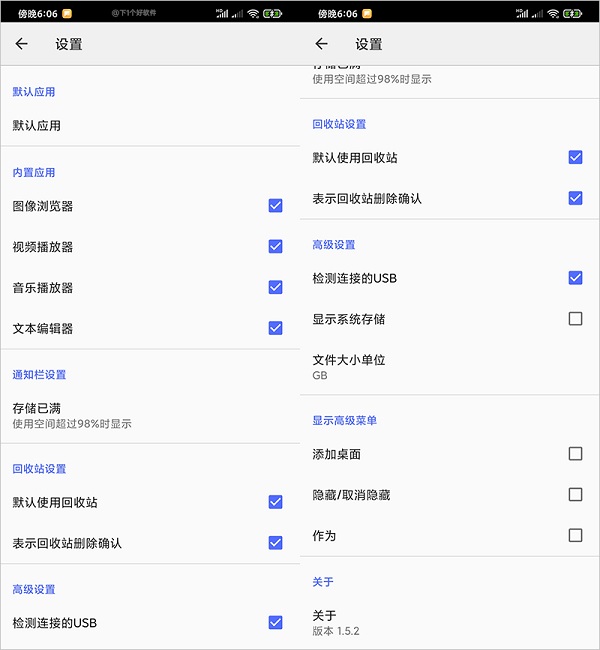Disable the 图像浏览器 built-in app checkbox

pos(275,206)
